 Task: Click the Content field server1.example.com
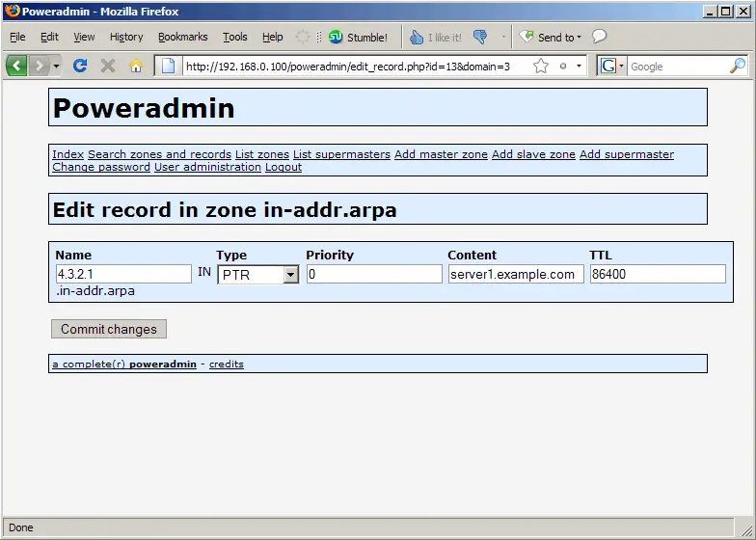pos(516,274)
